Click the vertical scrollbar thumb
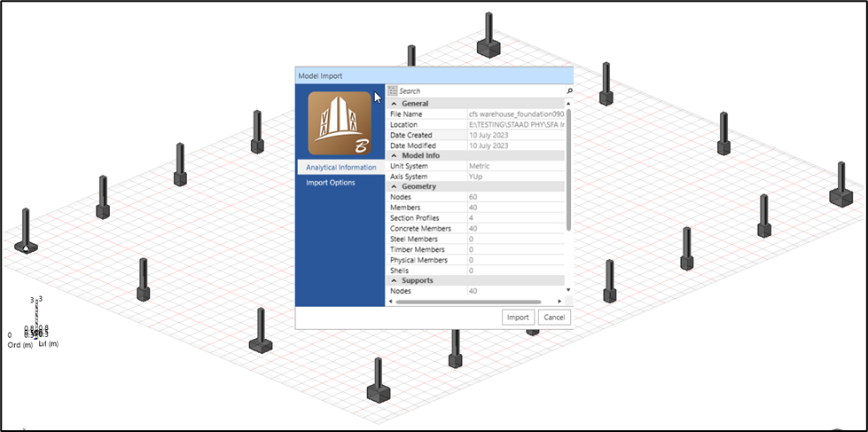The height and width of the screenshot is (432, 868). pyautogui.click(x=568, y=169)
